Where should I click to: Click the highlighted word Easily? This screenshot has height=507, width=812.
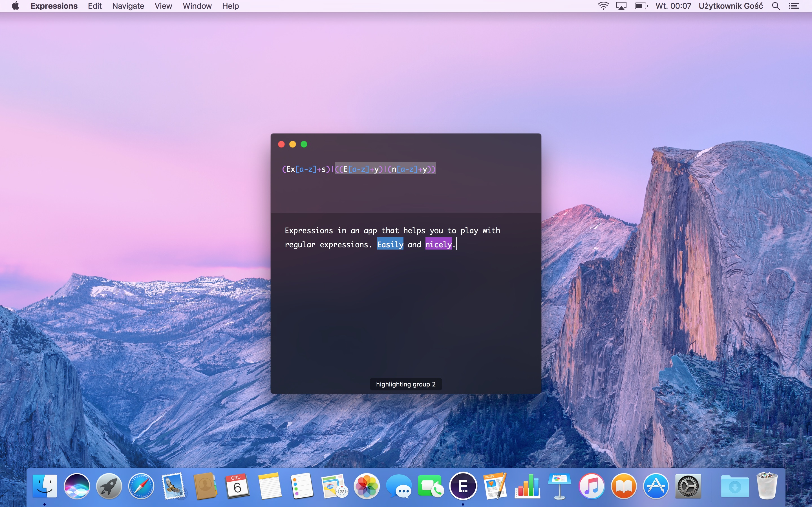[x=390, y=244]
